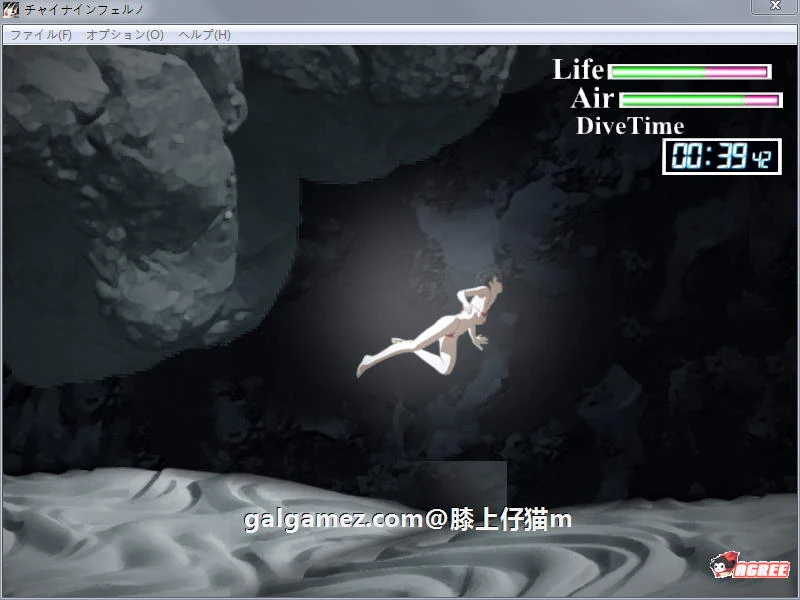Click the Life label

click(x=578, y=69)
